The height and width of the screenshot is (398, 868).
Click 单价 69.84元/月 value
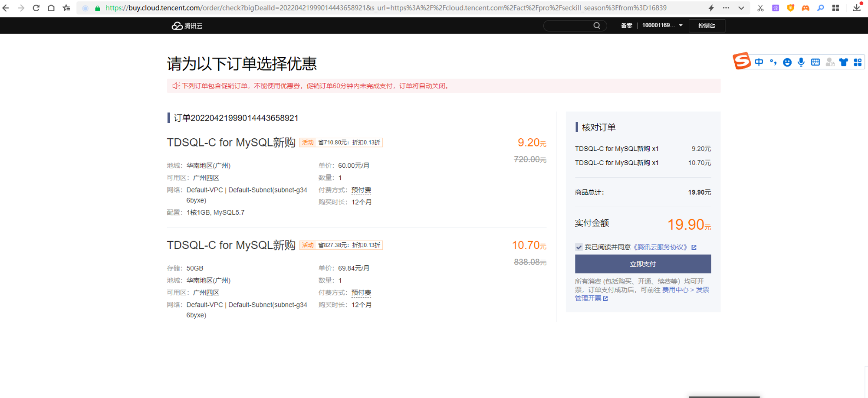354,268
